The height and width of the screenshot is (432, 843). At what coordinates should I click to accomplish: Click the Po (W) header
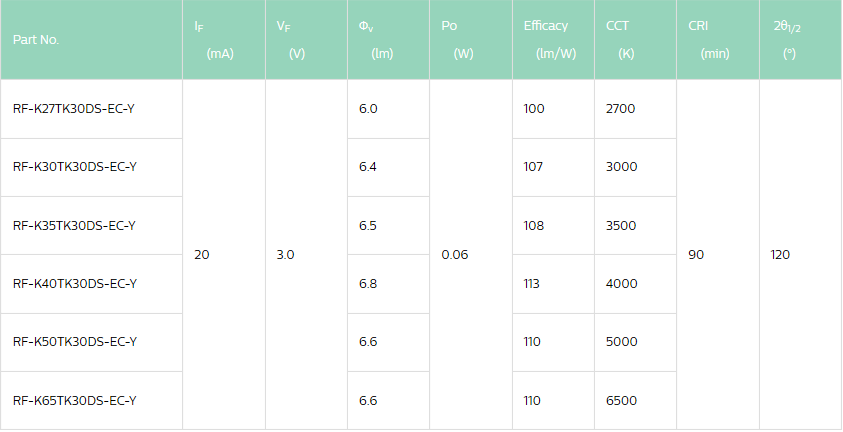(471, 40)
